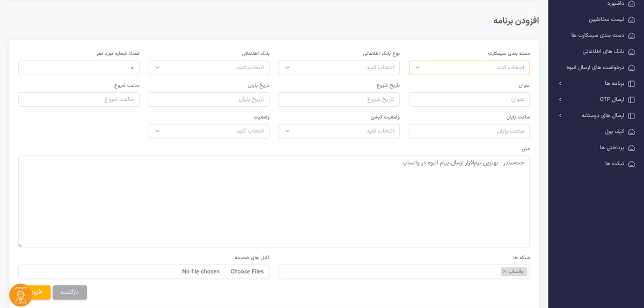
Task: Click the عنوان input field
Action: [469, 100]
